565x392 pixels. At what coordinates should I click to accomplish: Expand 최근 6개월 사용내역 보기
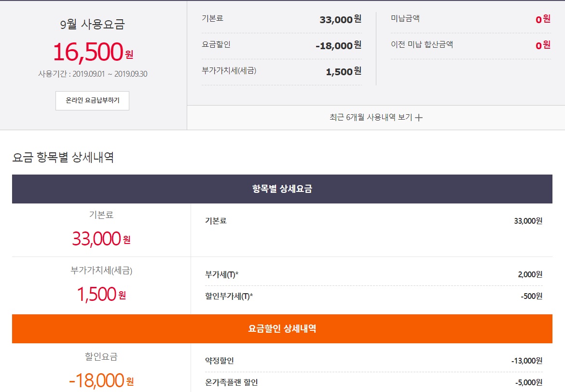point(370,118)
